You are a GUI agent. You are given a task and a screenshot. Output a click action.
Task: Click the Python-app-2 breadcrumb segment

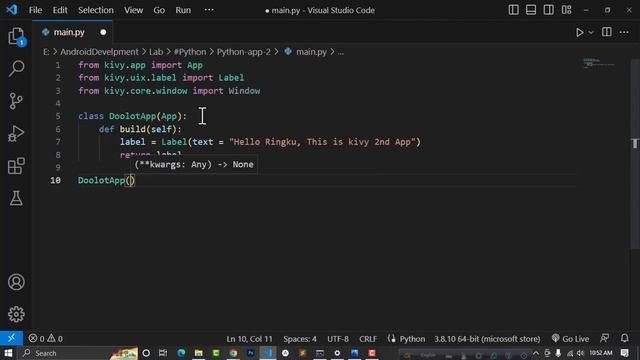point(244,52)
